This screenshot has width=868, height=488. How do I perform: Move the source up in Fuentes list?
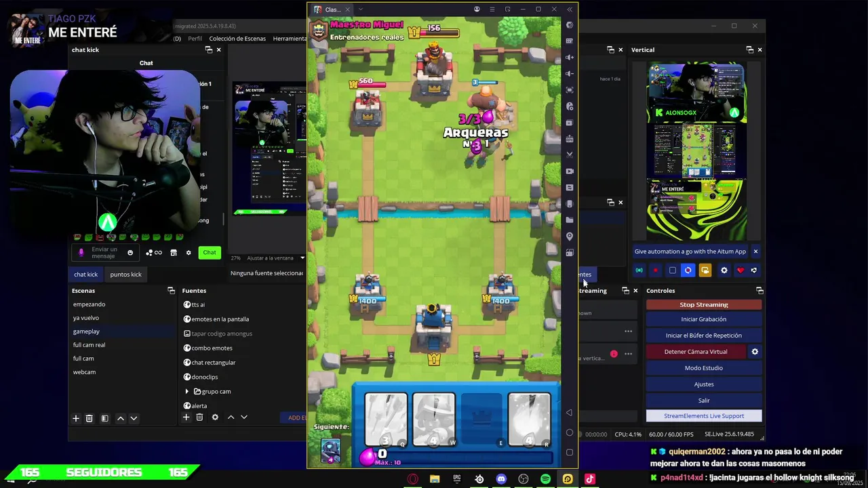(x=231, y=417)
